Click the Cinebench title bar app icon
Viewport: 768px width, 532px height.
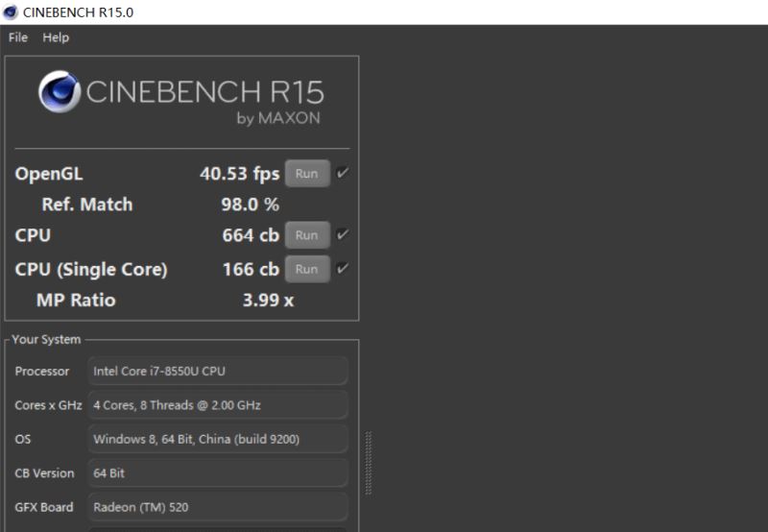pos(10,12)
